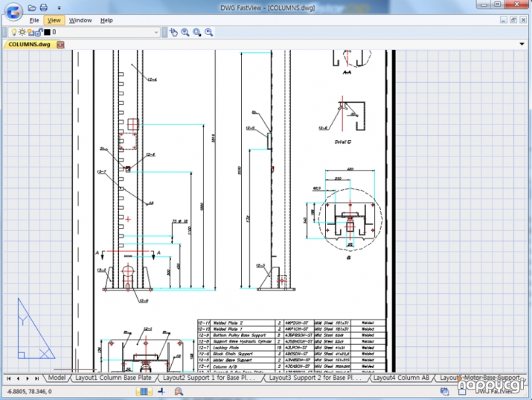Click the UCS triangle icon in drawing
The image size is (532, 400).
35,328
